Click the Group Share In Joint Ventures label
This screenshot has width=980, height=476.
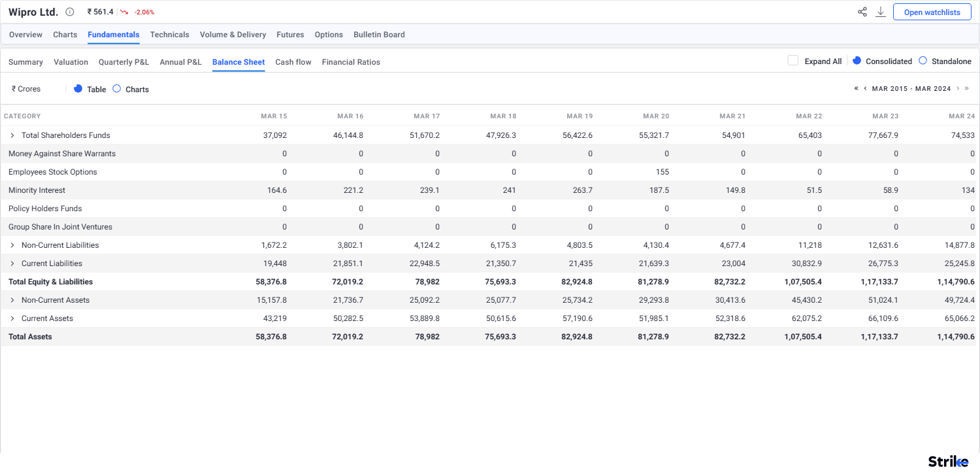tap(60, 227)
